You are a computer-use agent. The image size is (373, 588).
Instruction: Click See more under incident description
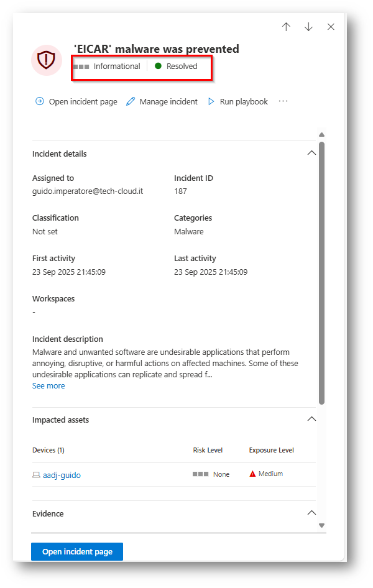(x=48, y=386)
